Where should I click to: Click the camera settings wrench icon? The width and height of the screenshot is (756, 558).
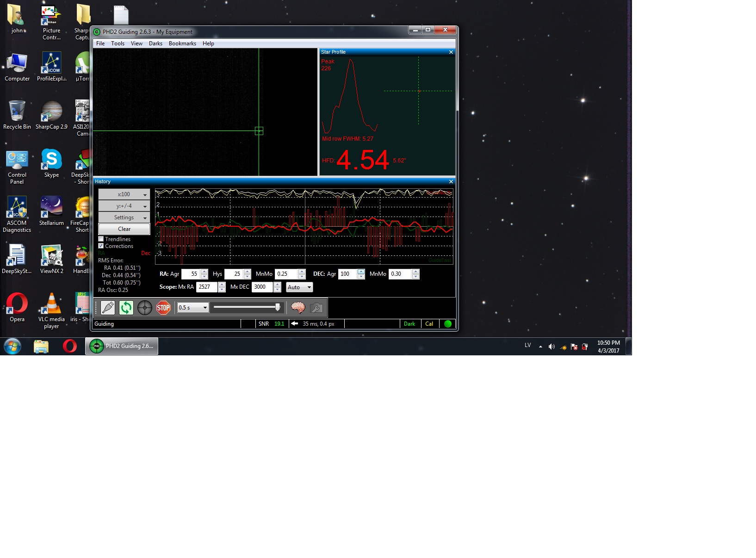click(x=316, y=308)
